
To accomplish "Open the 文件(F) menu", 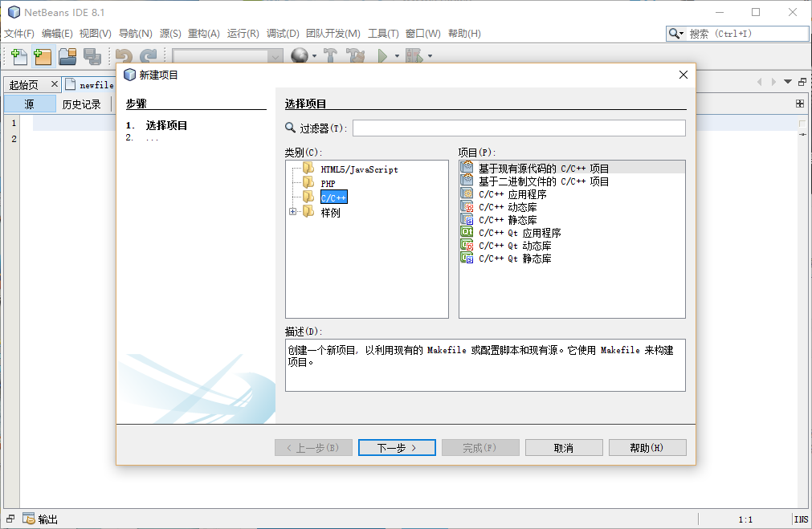I will coord(19,34).
